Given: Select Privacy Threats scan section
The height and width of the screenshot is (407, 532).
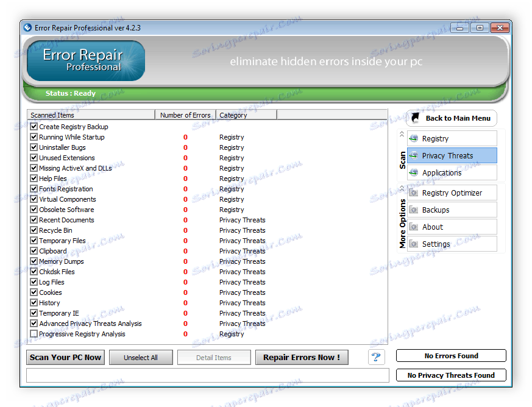Looking at the screenshot, I should click(452, 156).
